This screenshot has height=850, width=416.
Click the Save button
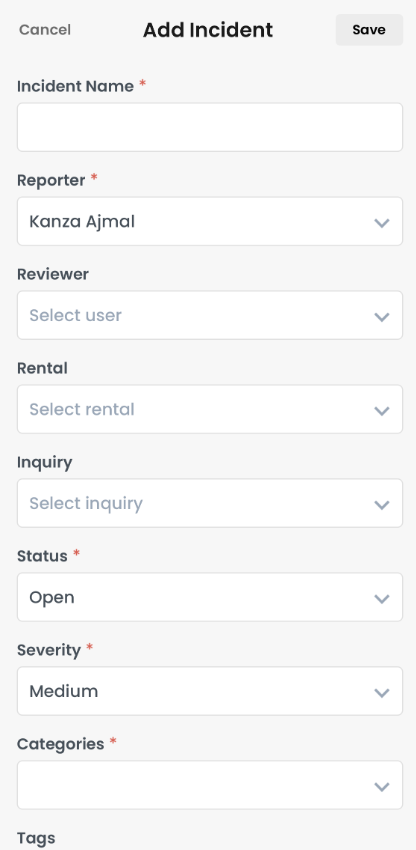click(x=369, y=30)
